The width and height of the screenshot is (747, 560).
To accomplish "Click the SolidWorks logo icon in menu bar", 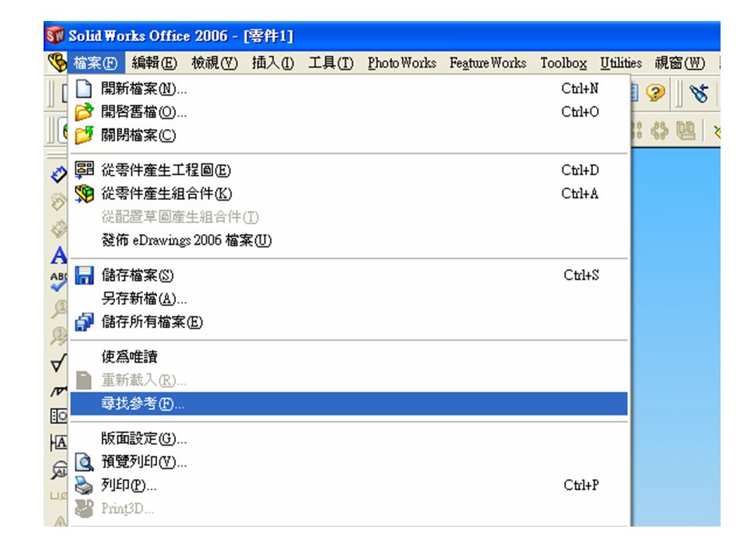I will point(57,62).
